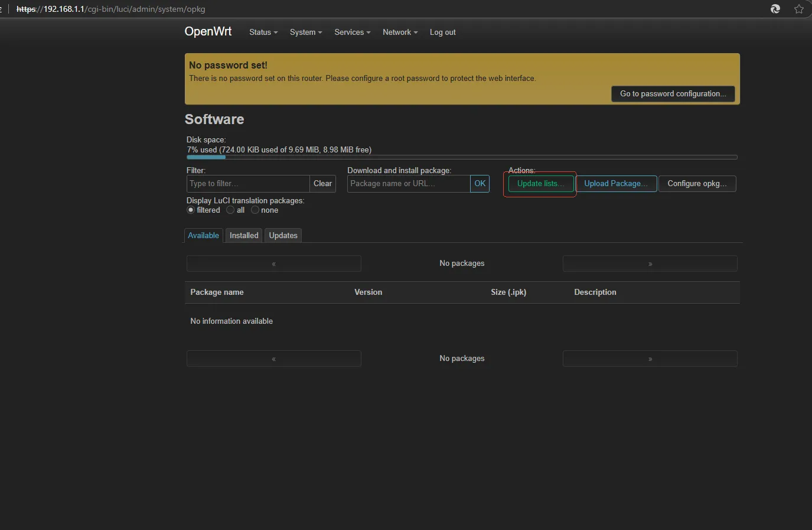Select the filtered translation radio button
The image size is (812, 530).
[x=191, y=210]
